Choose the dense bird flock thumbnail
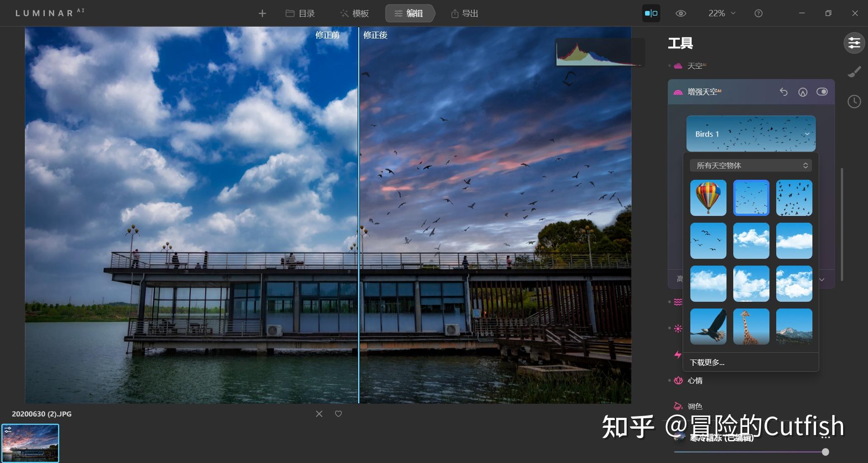868x463 pixels. [794, 198]
